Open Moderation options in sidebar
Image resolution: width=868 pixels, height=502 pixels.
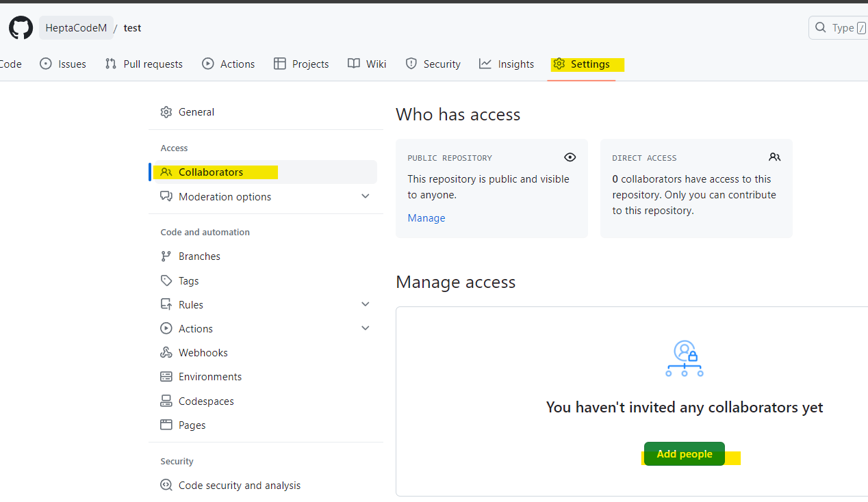266,196
